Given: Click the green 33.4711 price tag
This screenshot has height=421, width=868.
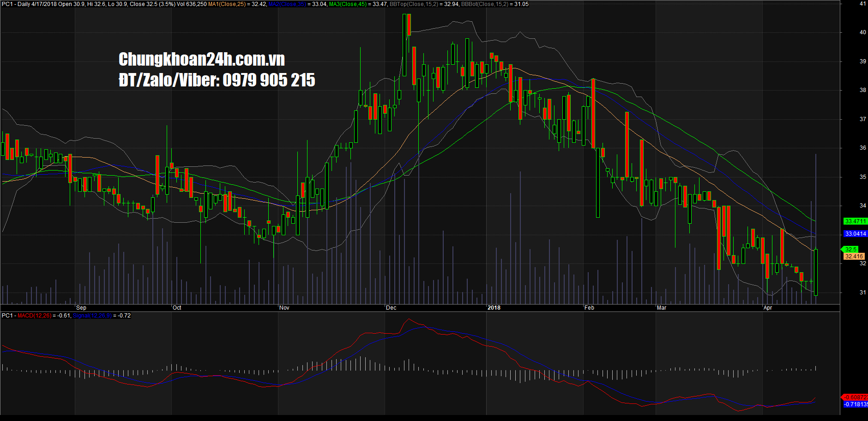Looking at the screenshot, I should coord(855,221).
